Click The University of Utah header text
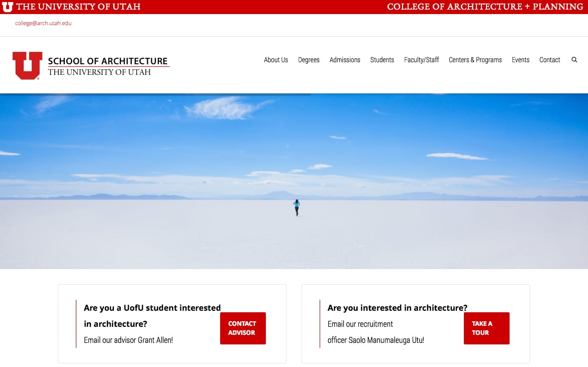The image size is (588, 367). point(78,7)
